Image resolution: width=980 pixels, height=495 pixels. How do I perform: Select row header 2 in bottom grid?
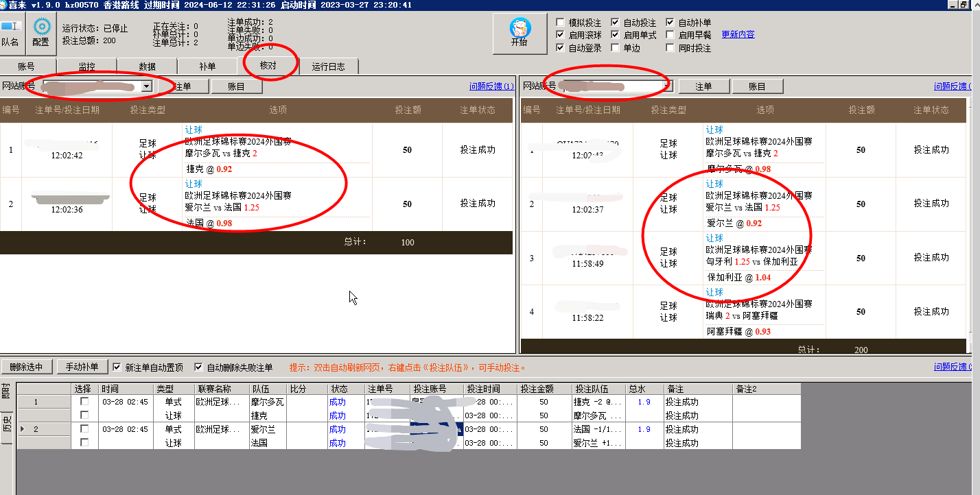tap(44, 429)
